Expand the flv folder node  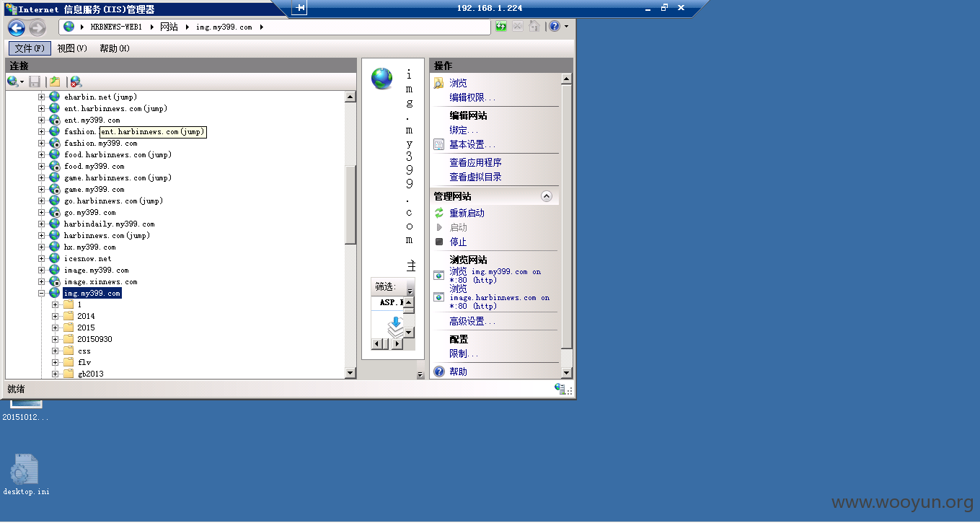[x=56, y=362]
